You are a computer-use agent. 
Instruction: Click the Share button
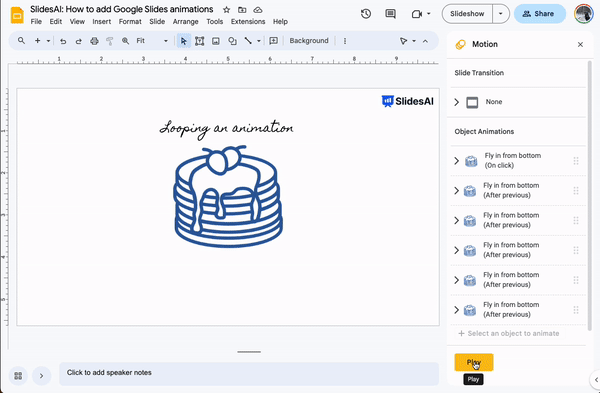point(540,14)
